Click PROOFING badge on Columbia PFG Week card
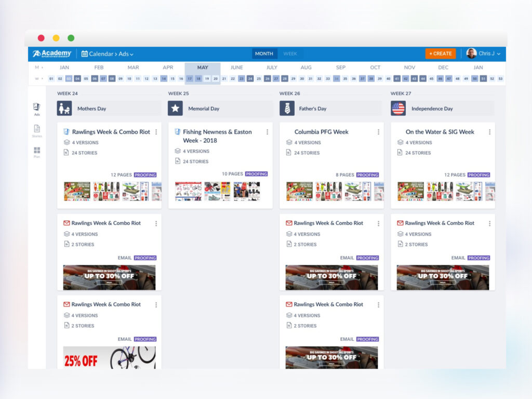Screen dimensions: 532x399 pyautogui.click(x=367, y=175)
